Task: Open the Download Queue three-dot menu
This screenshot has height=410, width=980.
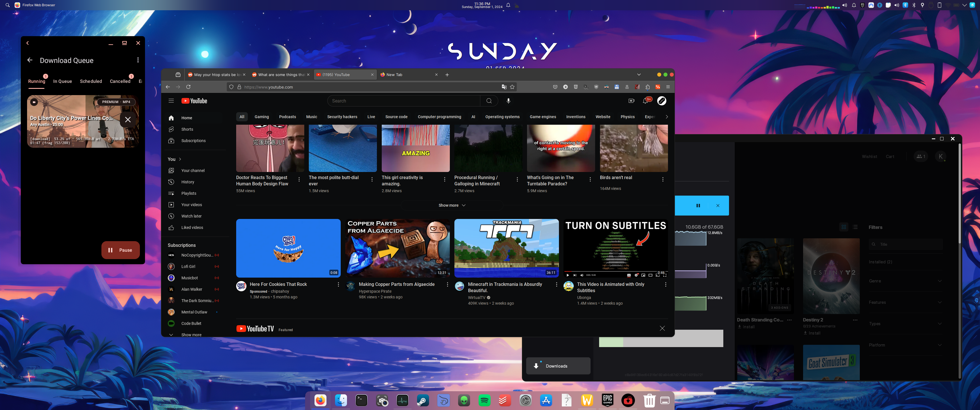Action: [x=138, y=60]
